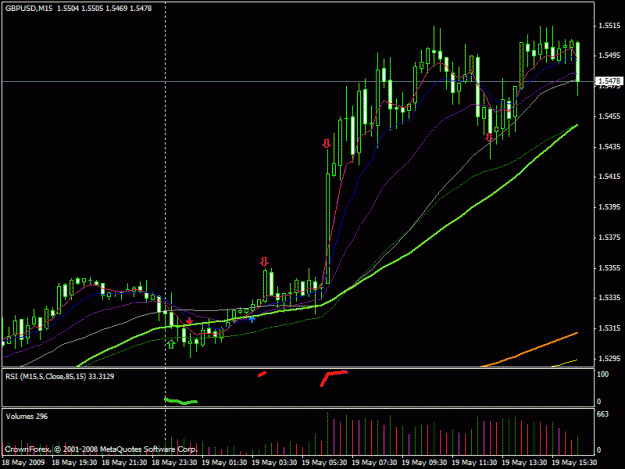The width and height of the screenshot is (625, 469).
Task: Select the solid red down arrow on the chart
Action: point(189,321)
